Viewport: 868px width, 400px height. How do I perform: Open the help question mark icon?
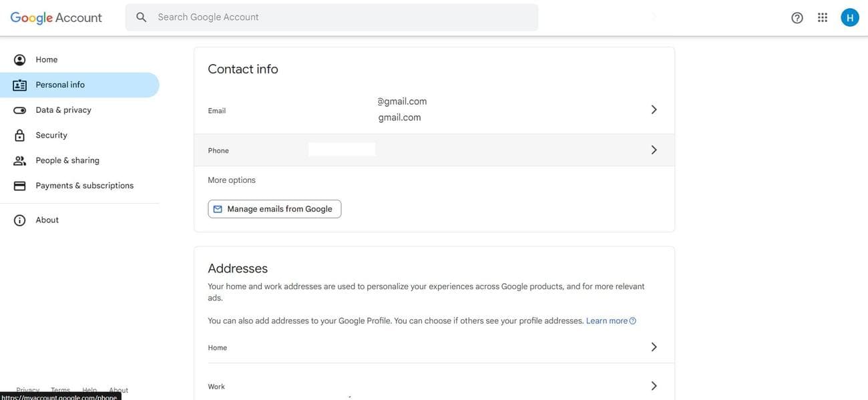[x=797, y=18]
